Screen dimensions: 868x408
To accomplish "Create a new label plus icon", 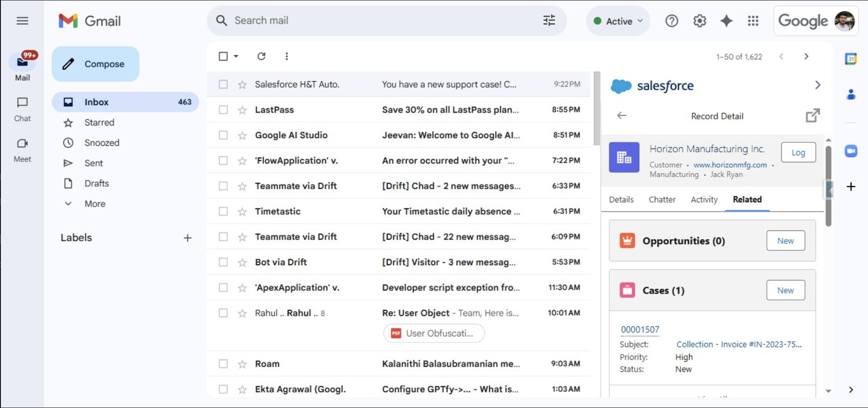I will (187, 238).
